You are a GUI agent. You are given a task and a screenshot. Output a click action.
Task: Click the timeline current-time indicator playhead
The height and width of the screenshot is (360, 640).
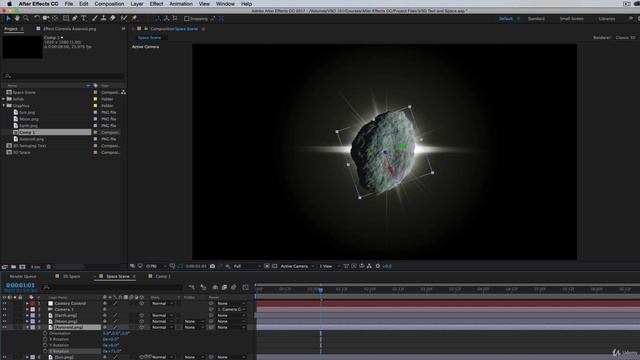click(x=321, y=290)
